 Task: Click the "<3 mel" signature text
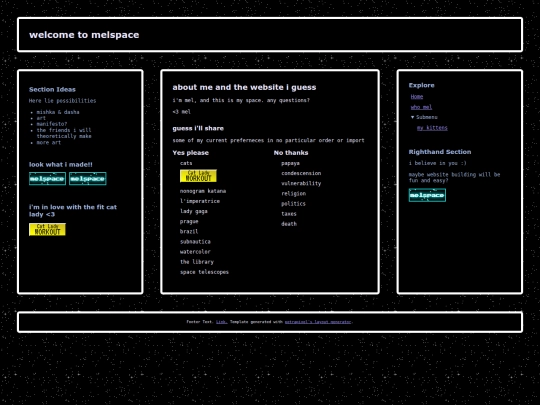click(181, 112)
